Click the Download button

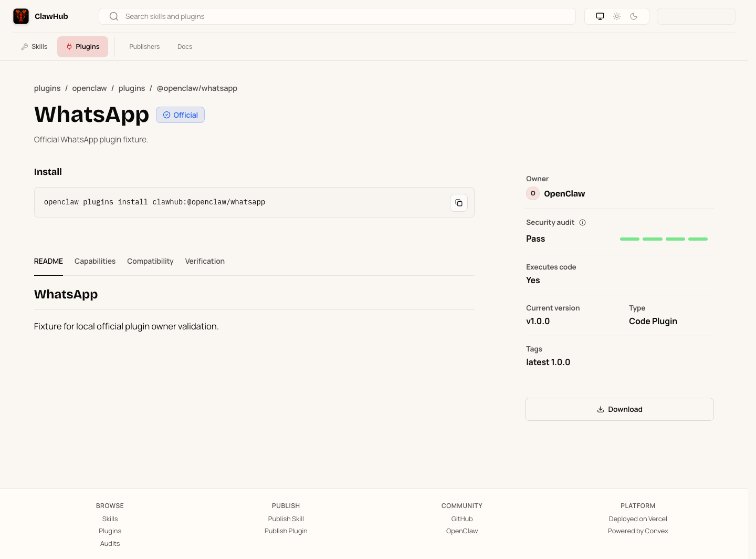pyautogui.click(x=619, y=409)
